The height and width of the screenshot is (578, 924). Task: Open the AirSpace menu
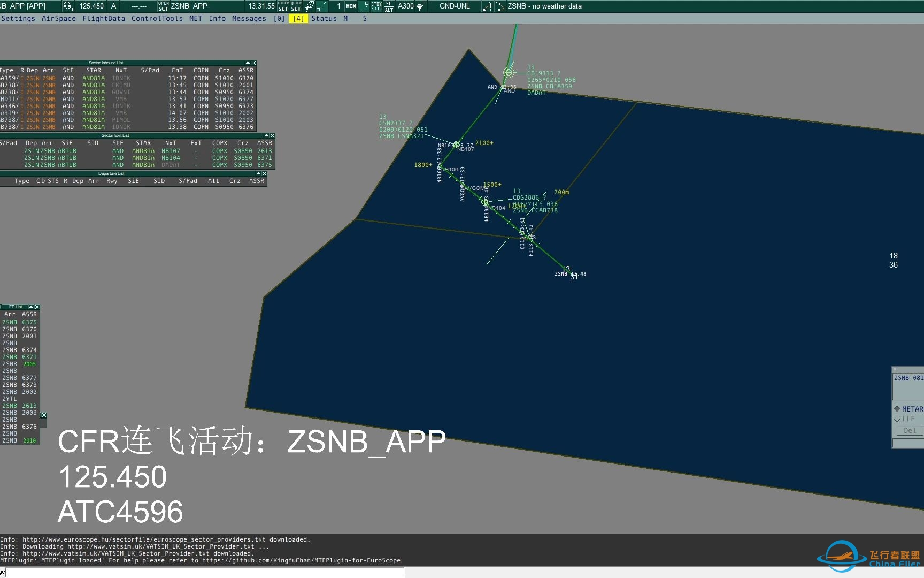pyautogui.click(x=59, y=18)
